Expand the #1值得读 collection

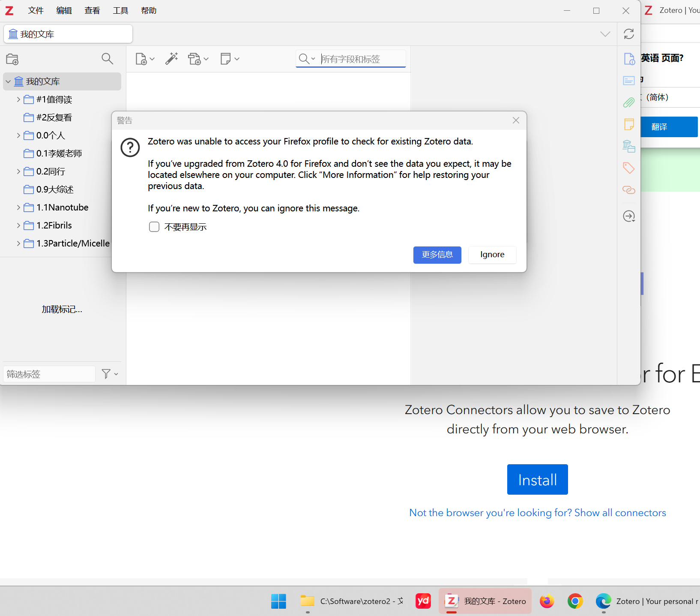click(x=18, y=99)
